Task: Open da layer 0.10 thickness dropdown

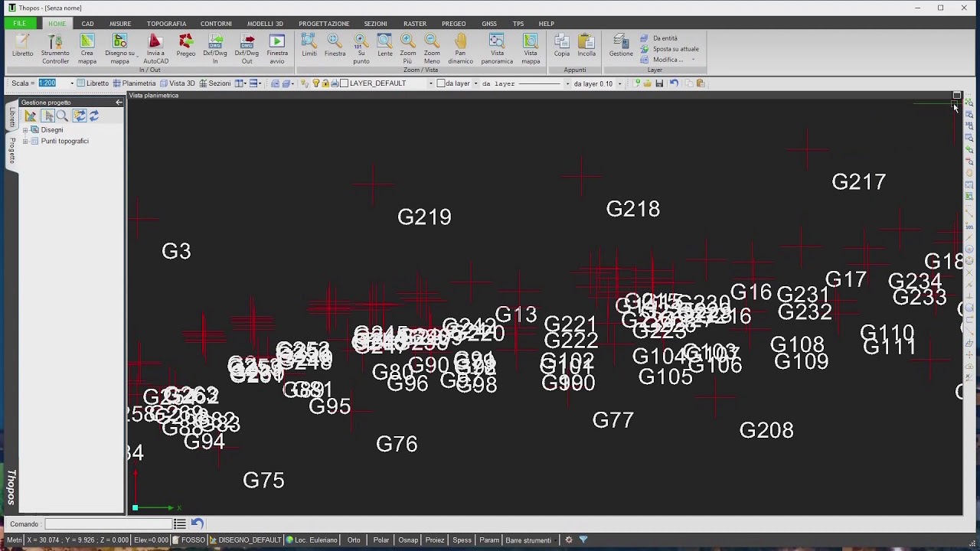Action: click(x=619, y=83)
